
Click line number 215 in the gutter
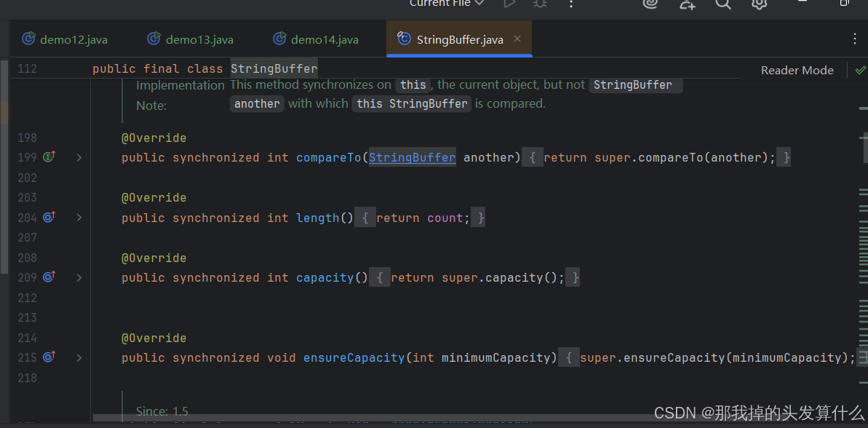27,357
